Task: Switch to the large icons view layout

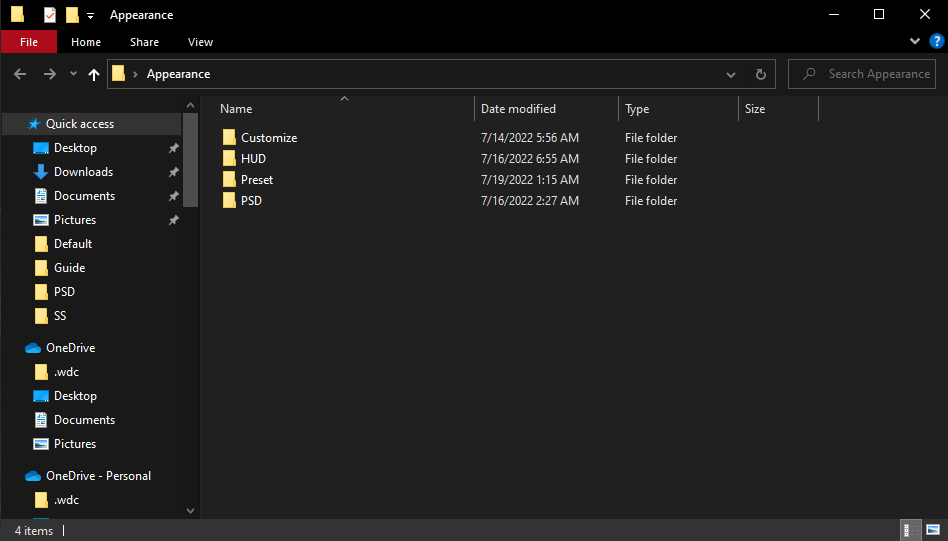Action: pos(933,530)
